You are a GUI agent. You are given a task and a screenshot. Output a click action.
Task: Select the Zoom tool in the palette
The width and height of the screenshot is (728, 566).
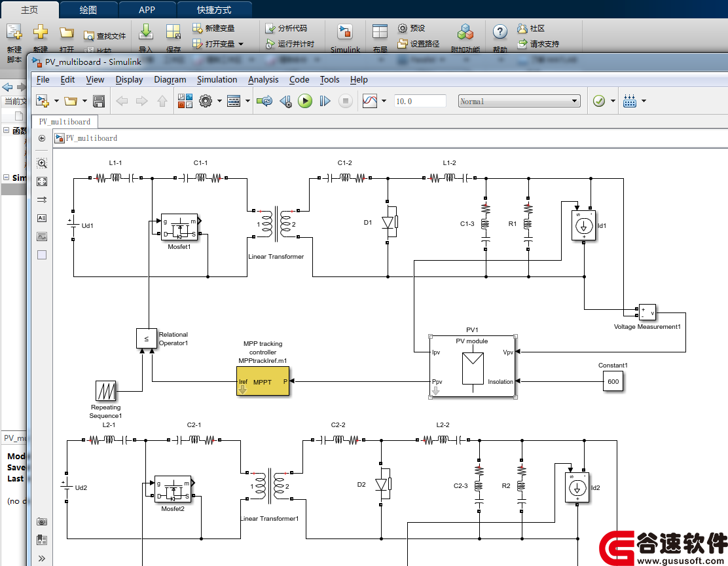pyautogui.click(x=42, y=163)
